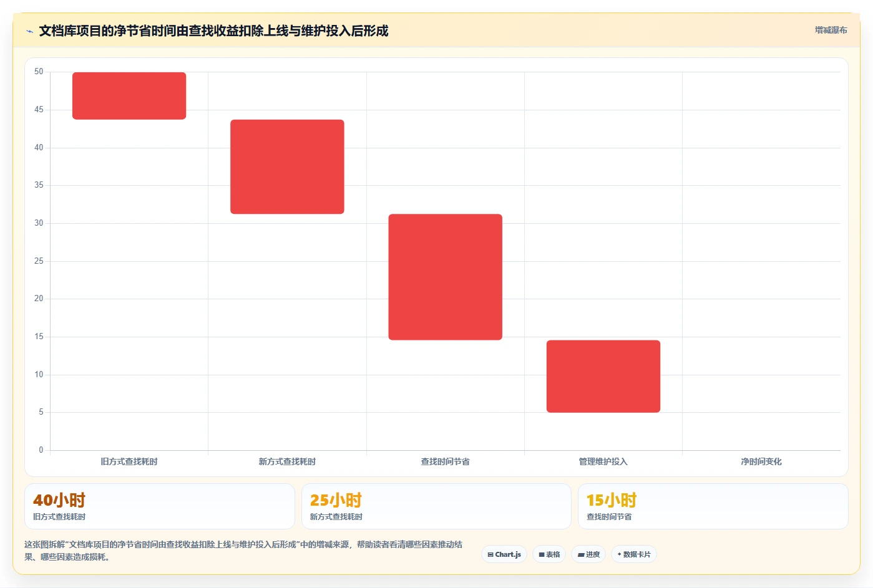Click the Chart.js tag chip

(504, 554)
